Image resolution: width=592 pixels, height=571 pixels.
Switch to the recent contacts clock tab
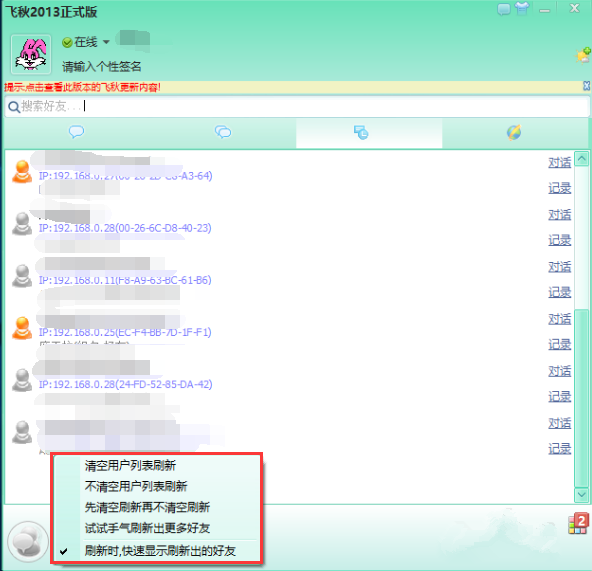(x=361, y=133)
